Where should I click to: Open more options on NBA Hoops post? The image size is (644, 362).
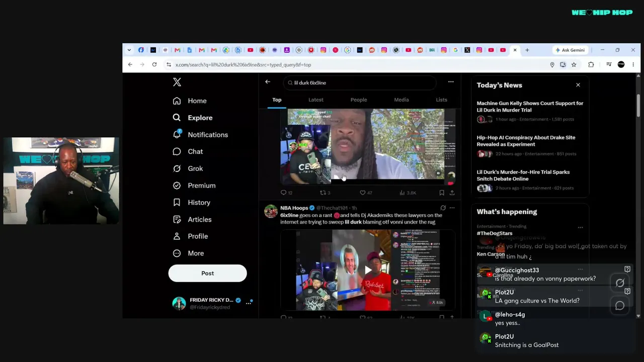pyautogui.click(x=452, y=208)
